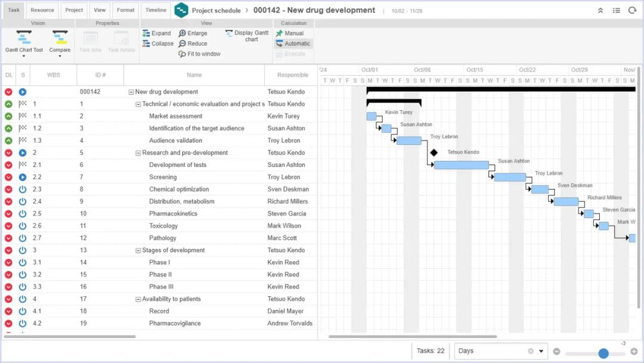Collapse the New drug development tree node
Viewport: 644px width, 363px height.
point(131,92)
